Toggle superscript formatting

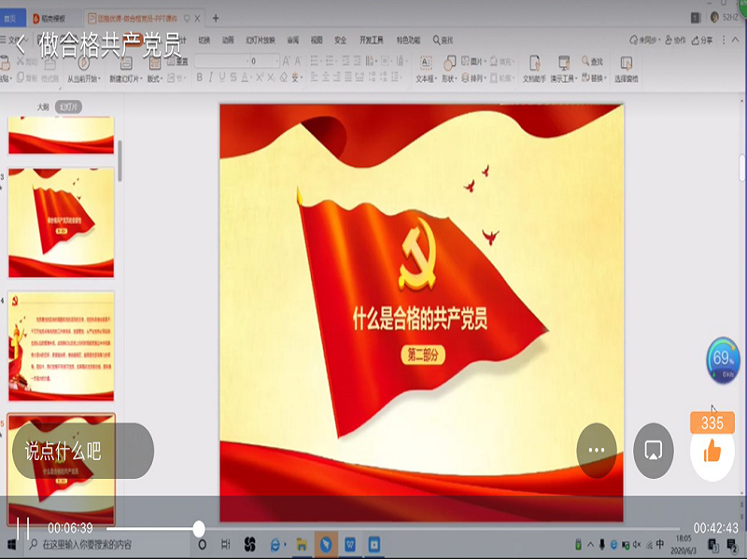[x=260, y=77]
